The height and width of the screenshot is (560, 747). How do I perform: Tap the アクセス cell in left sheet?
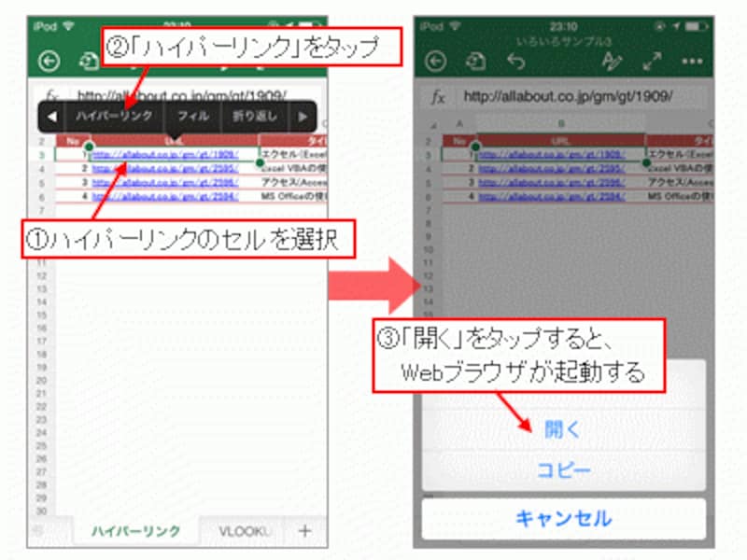[293, 182]
